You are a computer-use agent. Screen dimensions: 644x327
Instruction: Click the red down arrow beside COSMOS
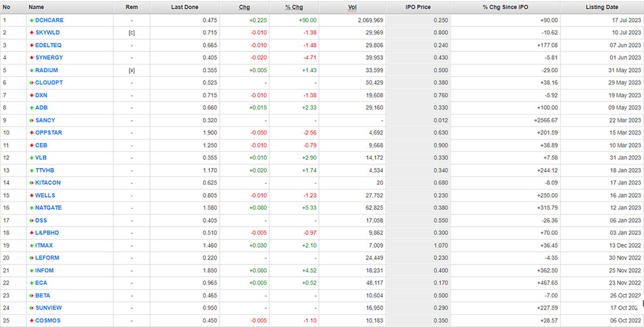32,321
